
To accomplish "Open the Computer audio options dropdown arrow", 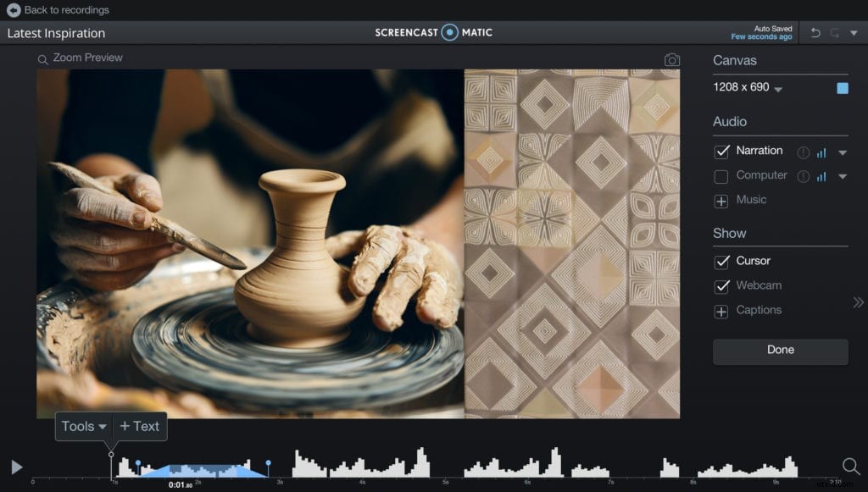I will coord(842,177).
